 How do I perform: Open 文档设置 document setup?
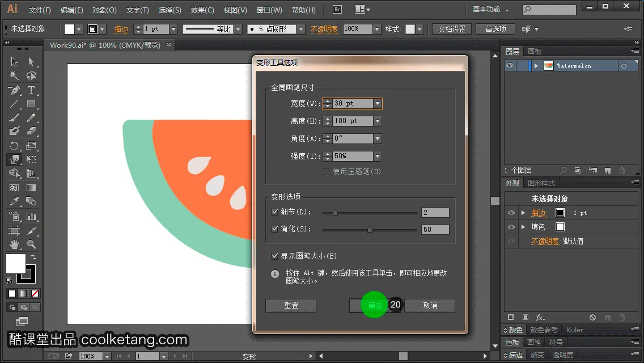pyautogui.click(x=452, y=29)
